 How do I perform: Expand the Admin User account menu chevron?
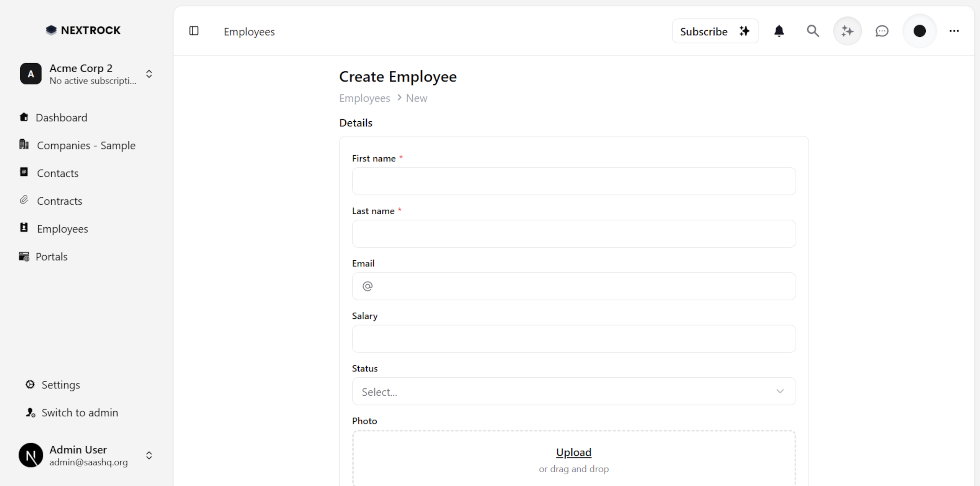coord(149,455)
